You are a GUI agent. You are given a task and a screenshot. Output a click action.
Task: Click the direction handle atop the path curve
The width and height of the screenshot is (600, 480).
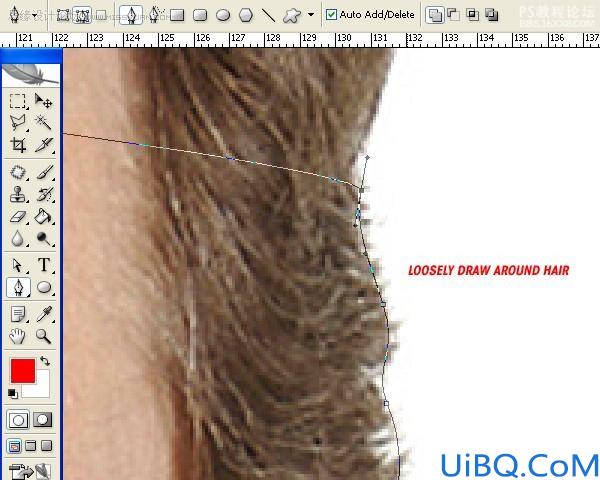[367, 157]
